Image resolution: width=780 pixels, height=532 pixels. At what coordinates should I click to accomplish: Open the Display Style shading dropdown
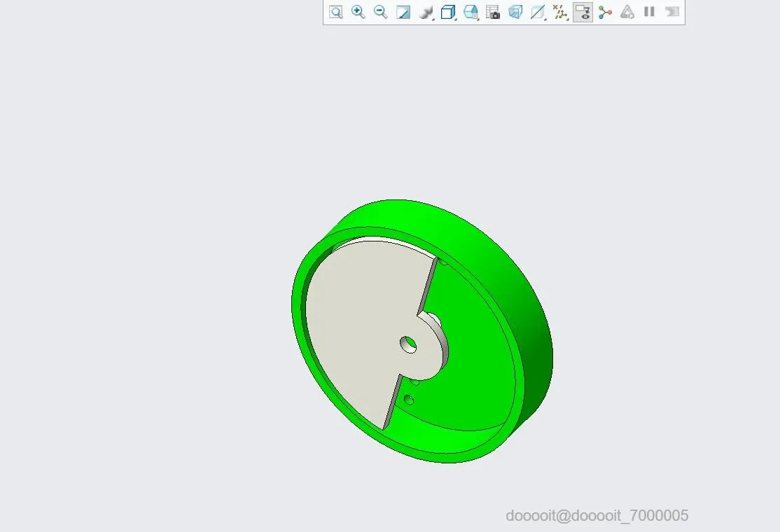tap(426, 12)
